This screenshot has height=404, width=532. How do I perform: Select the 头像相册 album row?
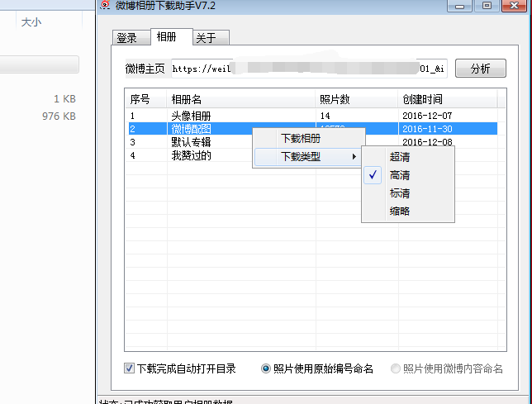point(191,116)
